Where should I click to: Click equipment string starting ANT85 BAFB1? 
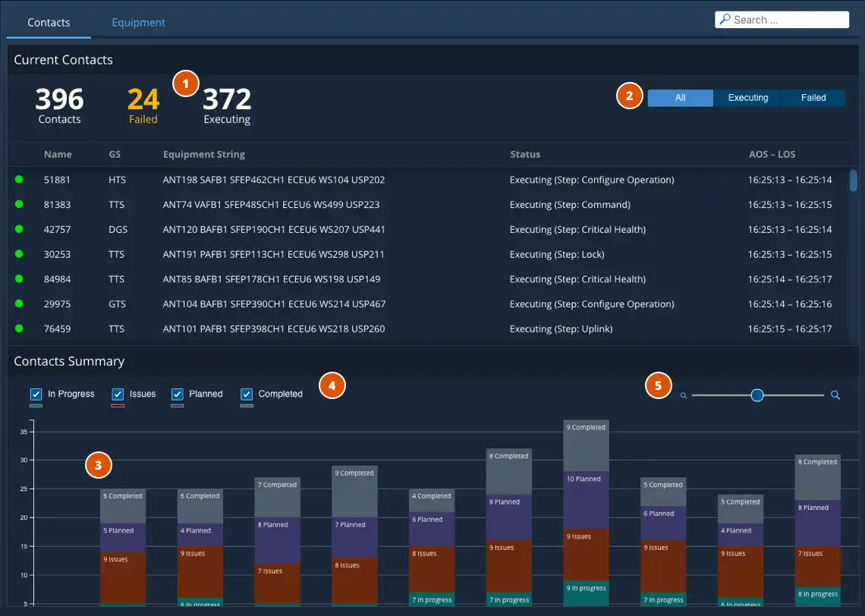tap(272, 279)
